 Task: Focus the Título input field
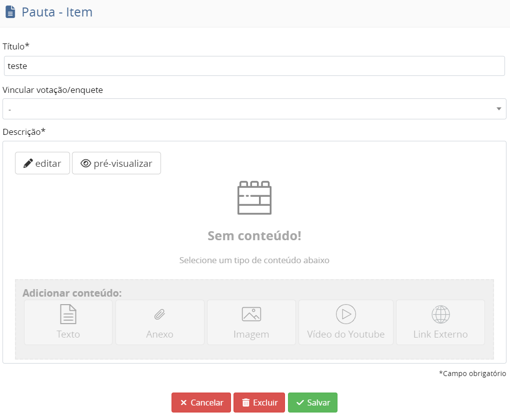coord(254,66)
